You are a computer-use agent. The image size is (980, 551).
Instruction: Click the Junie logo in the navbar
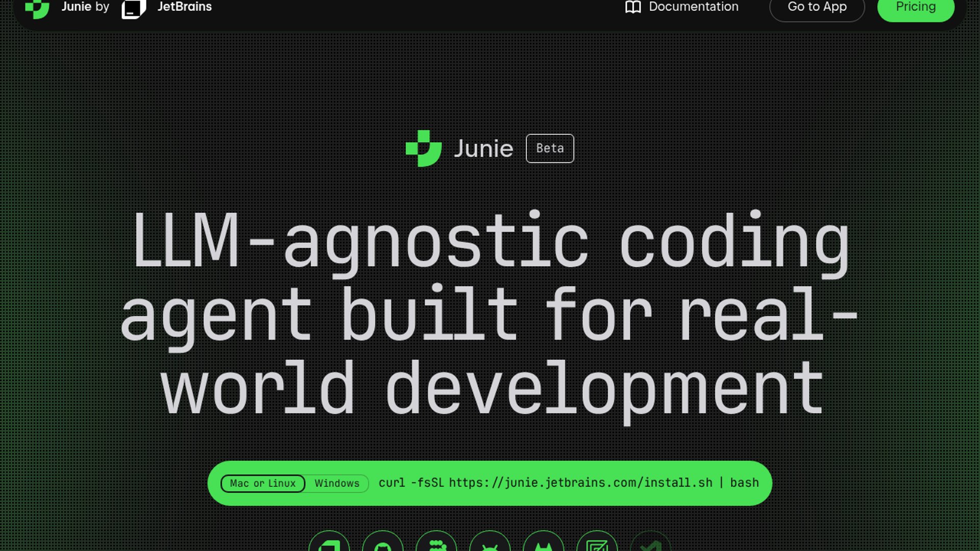click(37, 8)
